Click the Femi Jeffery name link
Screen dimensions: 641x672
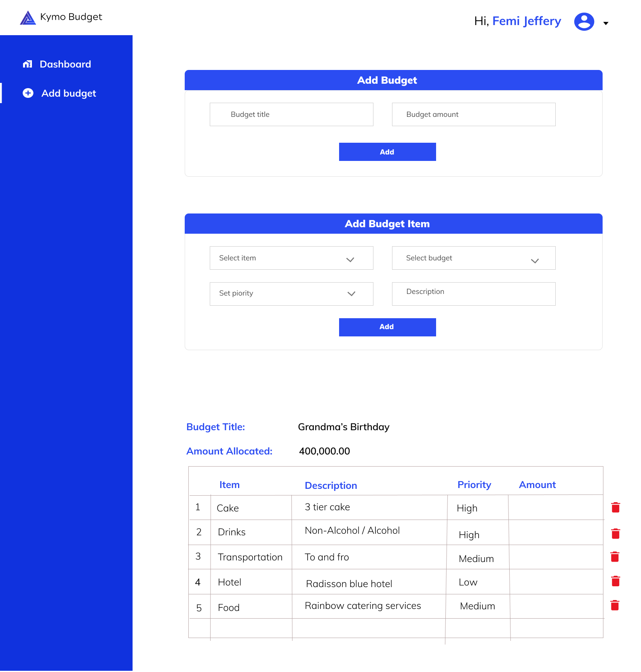point(527,21)
